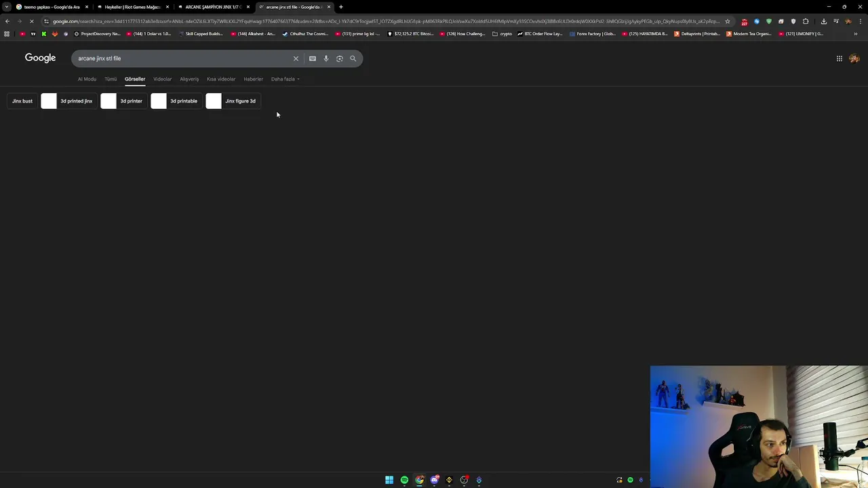Screen dimensions: 868x488
Task: Open Discord from the taskbar
Action: click(434, 480)
